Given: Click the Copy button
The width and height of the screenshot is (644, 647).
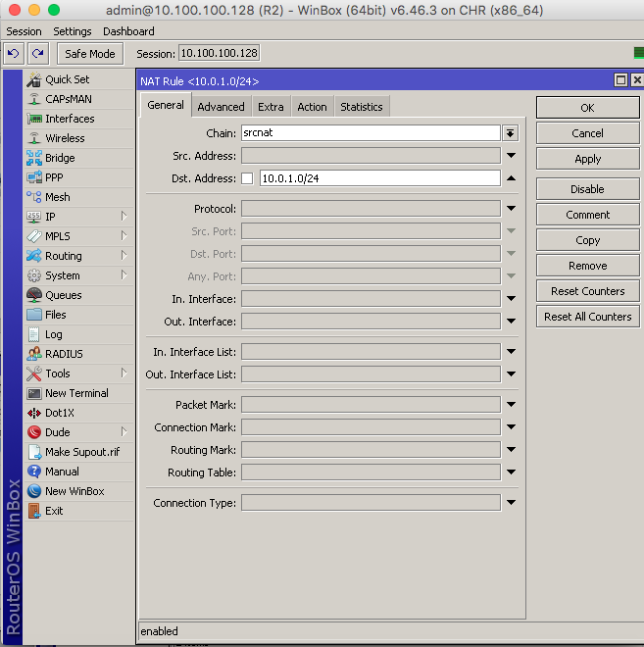Looking at the screenshot, I should [x=587, y=240].
